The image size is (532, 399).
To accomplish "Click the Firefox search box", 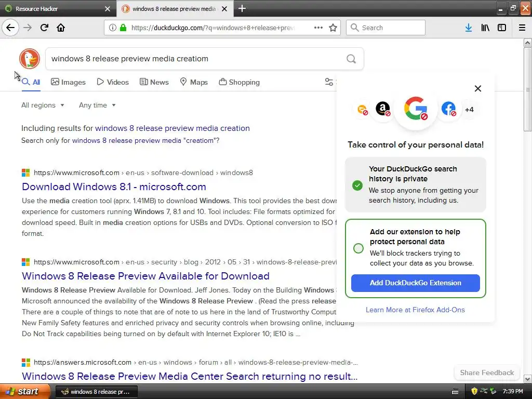I will pos(386,28).
